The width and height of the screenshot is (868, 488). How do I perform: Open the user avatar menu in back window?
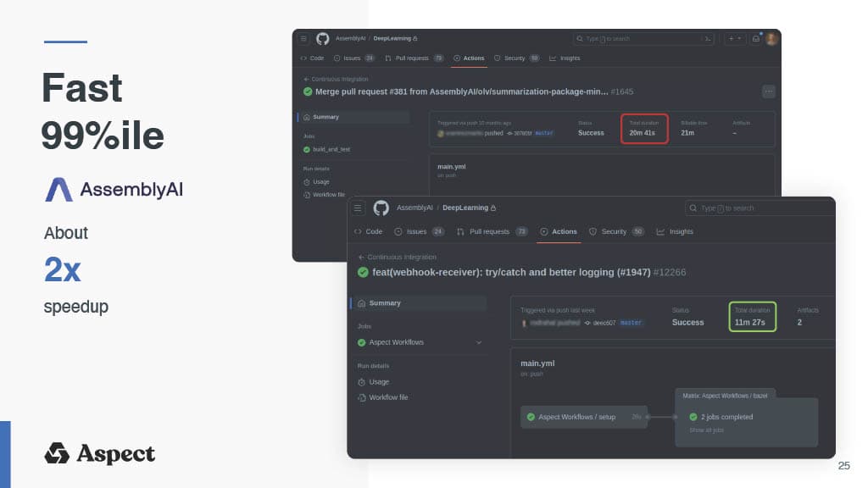pyautogui.click(x=771, y=39)
